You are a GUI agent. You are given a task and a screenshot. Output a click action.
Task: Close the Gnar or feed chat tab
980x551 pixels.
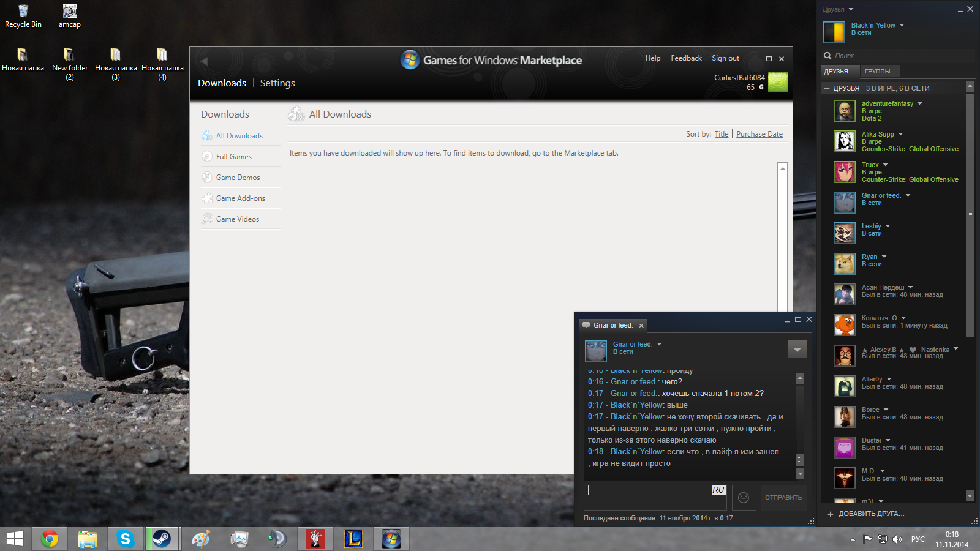click(x=641, y=326)
